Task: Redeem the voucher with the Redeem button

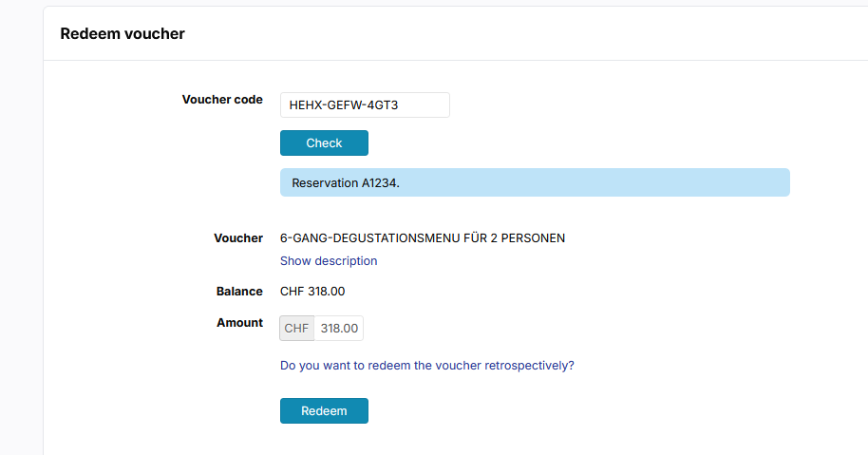Action: tap(324, 410)
